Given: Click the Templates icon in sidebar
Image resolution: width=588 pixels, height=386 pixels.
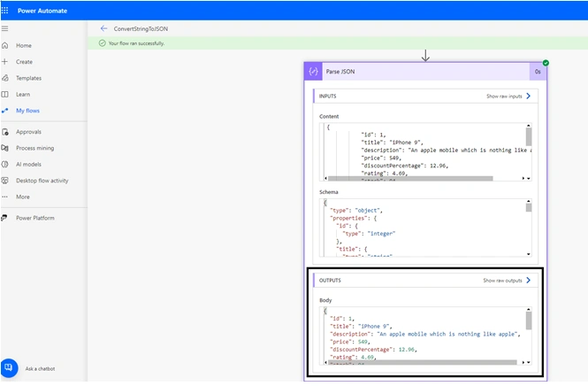Looking at the screenshot, I should pyautogui.click(x=5, y=78).
